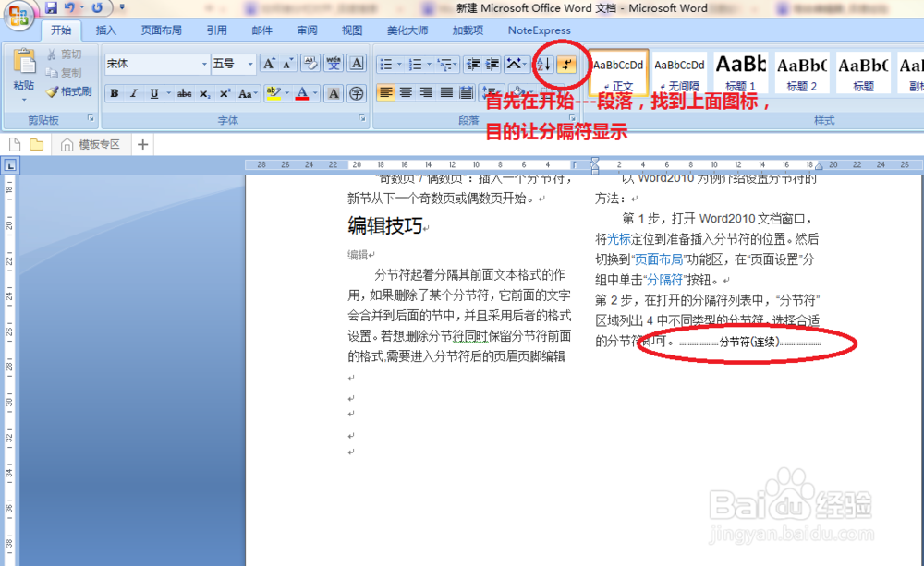Toggle bold formatting
Viewport: 924px width, 566px height.
click(115, 93)
